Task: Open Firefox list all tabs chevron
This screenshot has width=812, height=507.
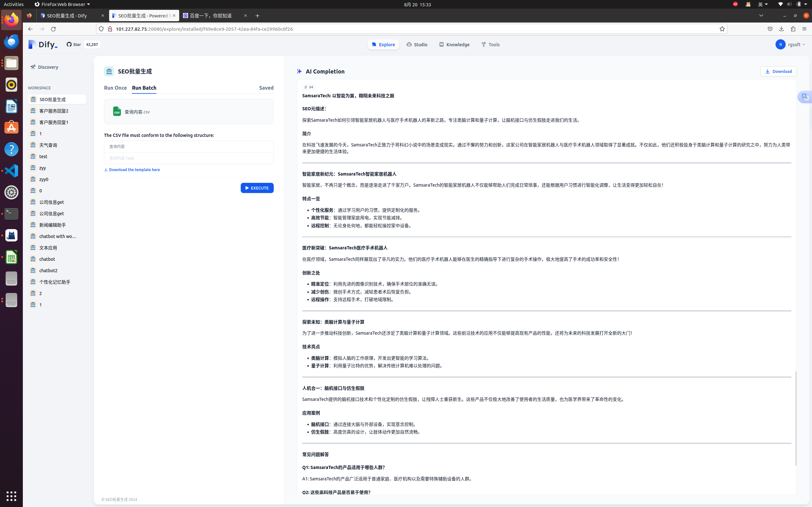Action: click(x=761, y=16)
